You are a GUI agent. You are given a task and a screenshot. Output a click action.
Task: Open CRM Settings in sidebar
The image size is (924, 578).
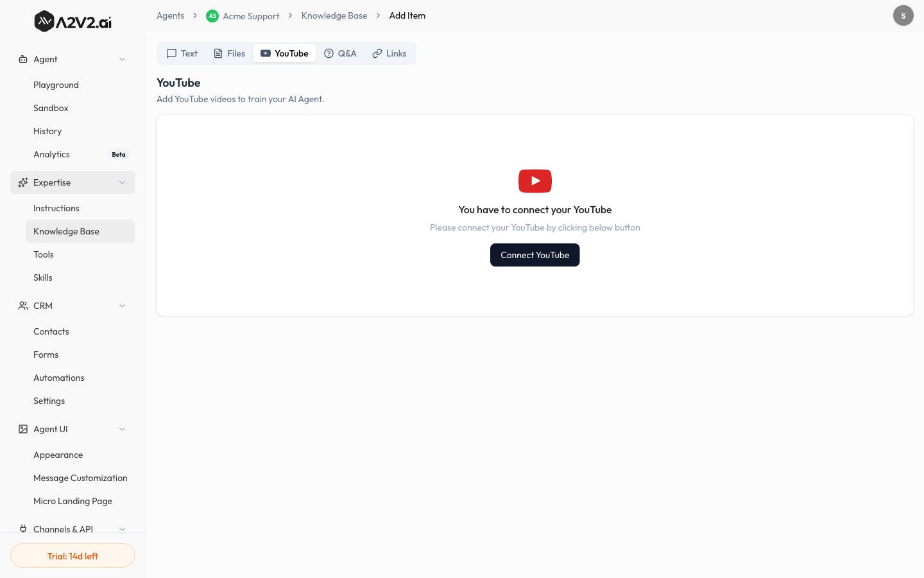80,401
